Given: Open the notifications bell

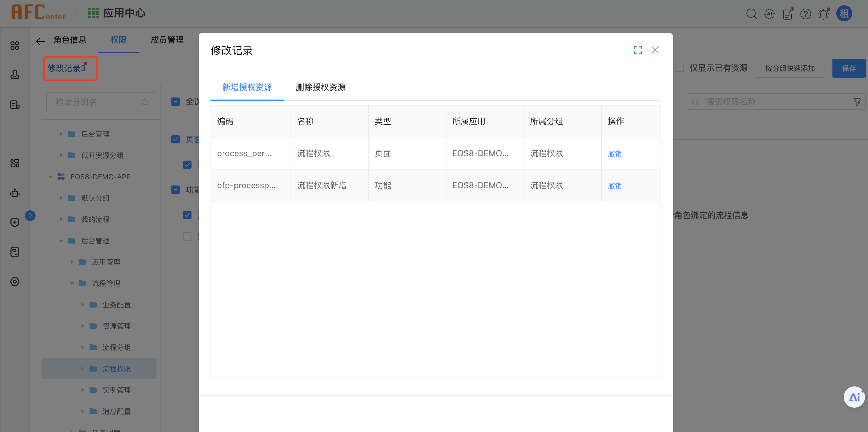Looking at the screenshot, I should [823, 14].
